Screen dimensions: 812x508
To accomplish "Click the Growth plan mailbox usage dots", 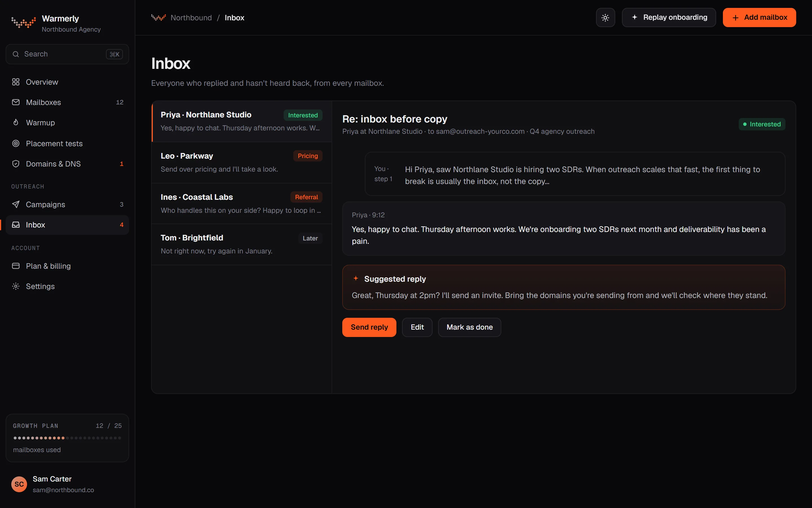I will point(67,438).
